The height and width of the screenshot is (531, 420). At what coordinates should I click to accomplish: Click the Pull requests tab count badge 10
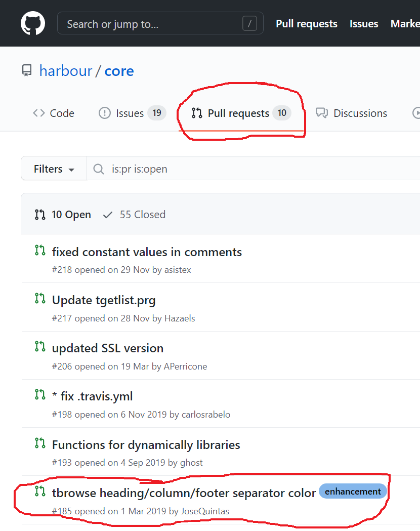pyautogui.click(x=282, y=113)
